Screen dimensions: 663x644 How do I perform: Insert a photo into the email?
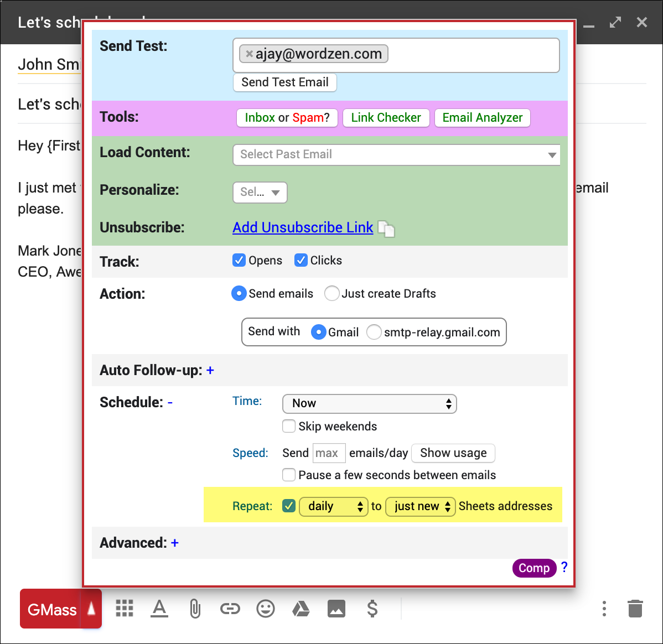click(336, 609)
